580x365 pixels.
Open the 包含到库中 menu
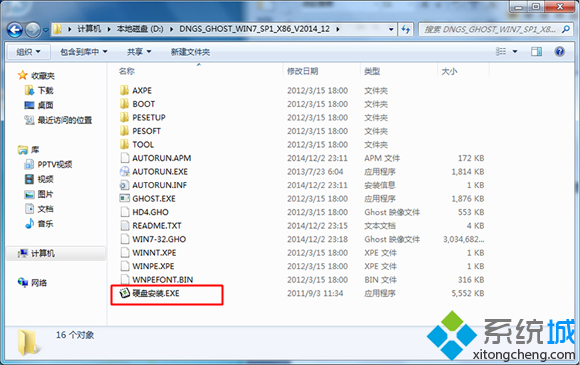click(x=84, y=52)
